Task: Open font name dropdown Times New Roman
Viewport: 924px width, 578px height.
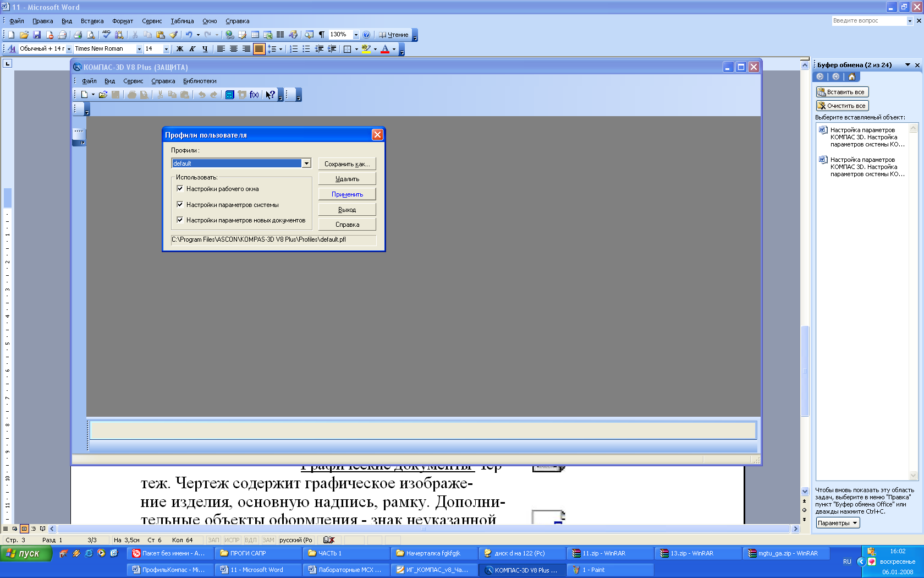Action: [139, 49]
